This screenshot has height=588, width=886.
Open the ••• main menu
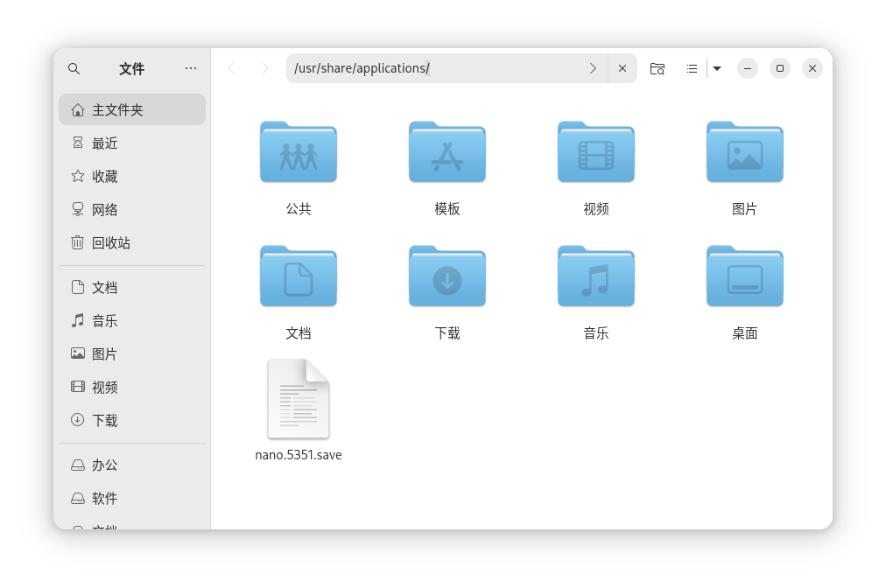(191, 68)
